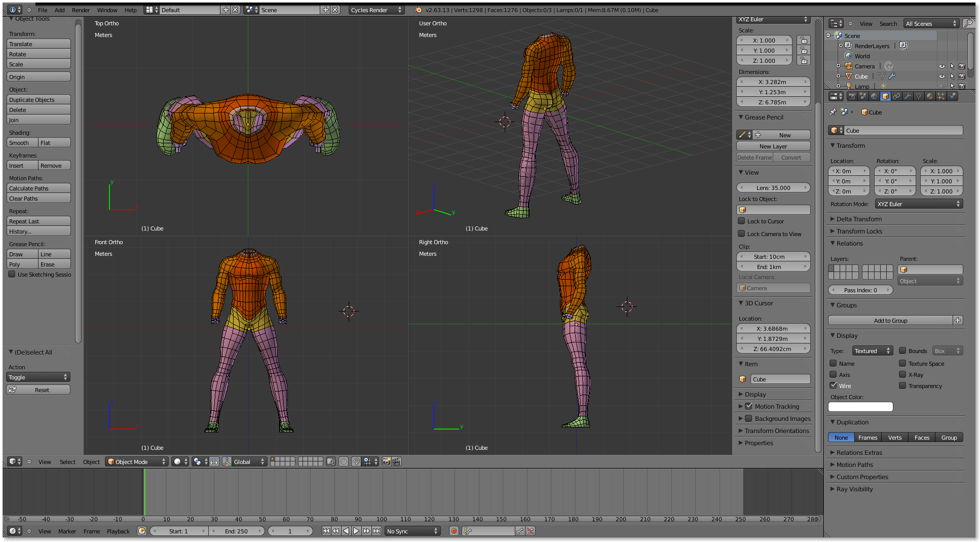Open the 3D view Select menu
This screenshot has height=542, width=980.
click(x=67, y=461)
